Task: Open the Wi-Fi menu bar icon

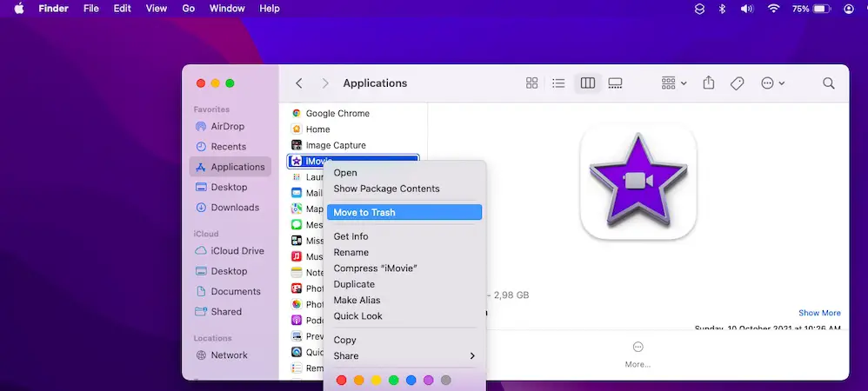Action: click(773, 9)
